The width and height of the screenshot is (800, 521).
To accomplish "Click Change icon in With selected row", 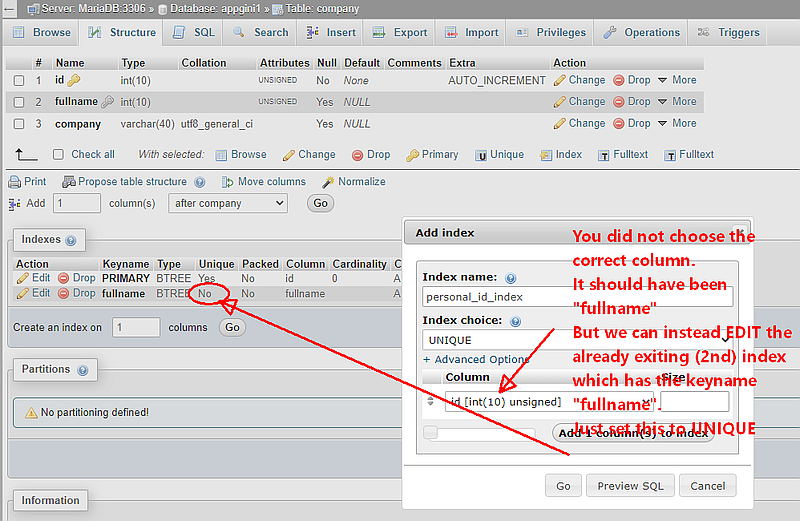I will pos(288,155).
